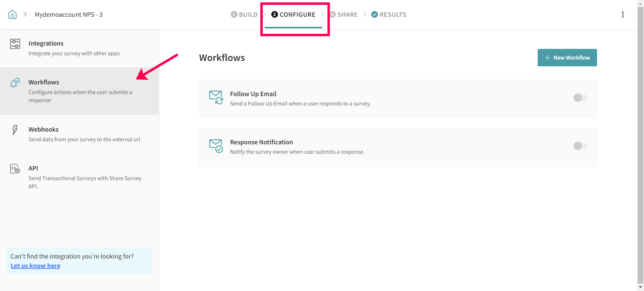Open the three-dot more options menu

pyautogui.click(x=623, y=14)
